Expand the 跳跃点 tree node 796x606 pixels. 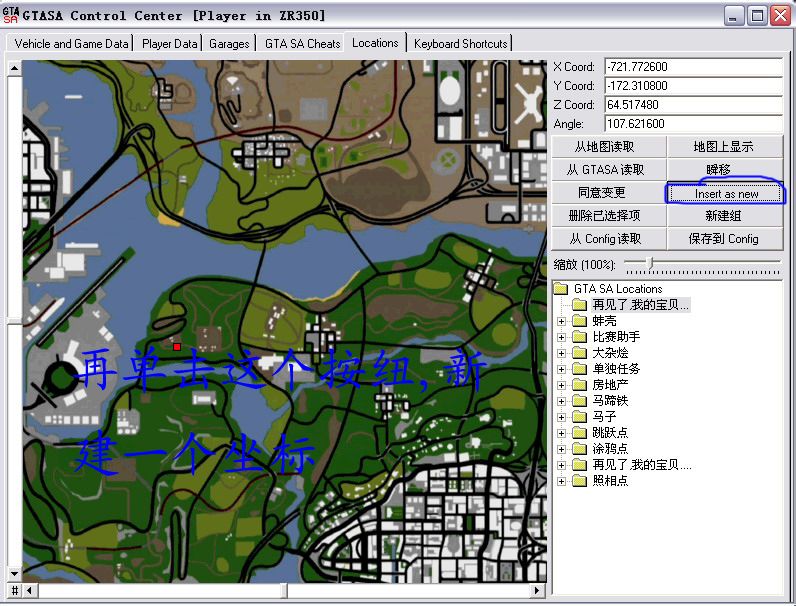coord(561,433)
